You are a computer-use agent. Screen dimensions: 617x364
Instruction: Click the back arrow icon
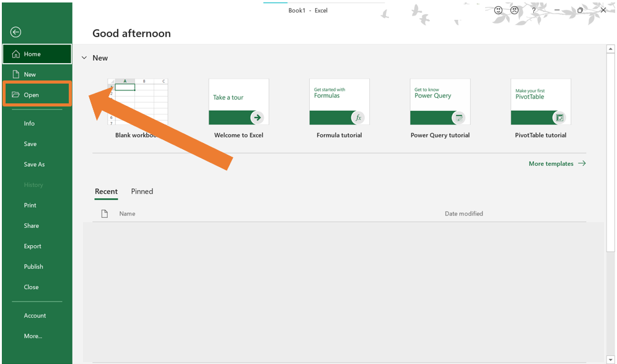tap(15, 32)
